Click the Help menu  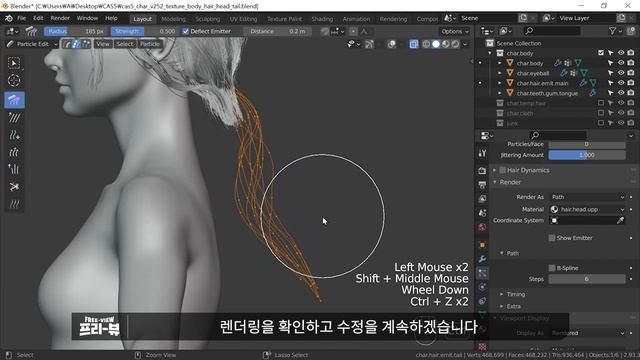coord(111,18)
